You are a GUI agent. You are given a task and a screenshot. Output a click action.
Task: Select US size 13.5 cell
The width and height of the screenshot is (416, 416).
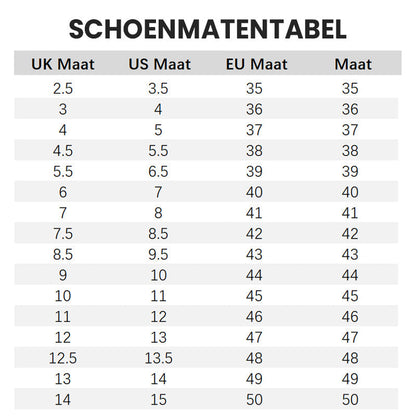[x=158, y=358]
